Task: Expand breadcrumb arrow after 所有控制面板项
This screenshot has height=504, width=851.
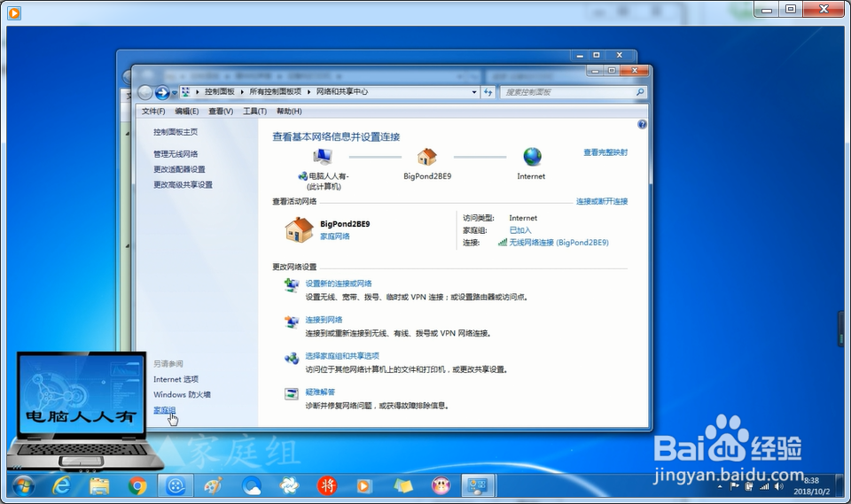Action: pos(308,92)
